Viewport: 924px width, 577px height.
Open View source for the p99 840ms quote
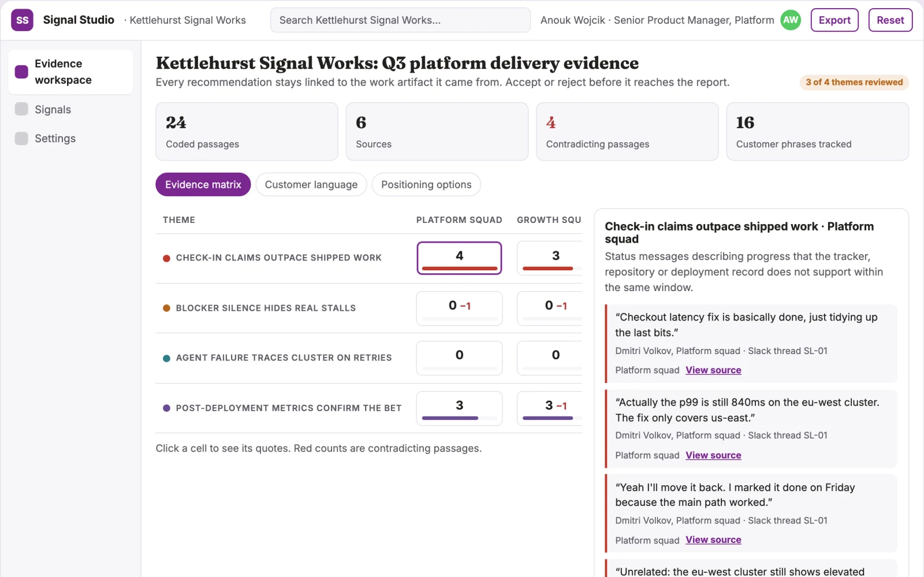click(713, 455)
